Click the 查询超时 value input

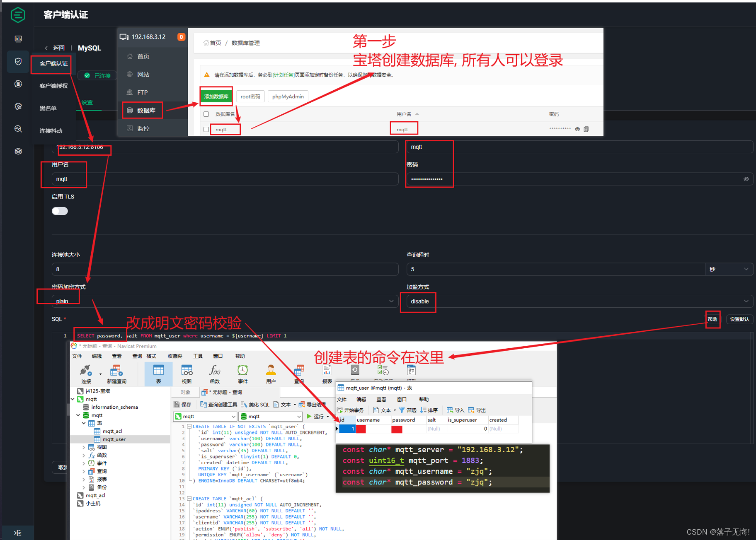(x=555, y=269)
